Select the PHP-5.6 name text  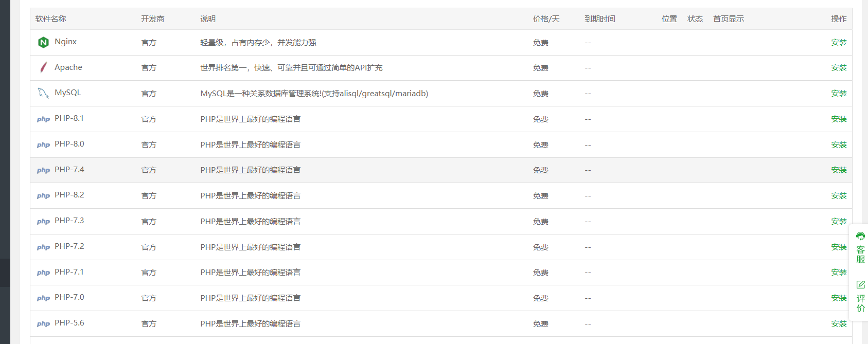[69, 323]
